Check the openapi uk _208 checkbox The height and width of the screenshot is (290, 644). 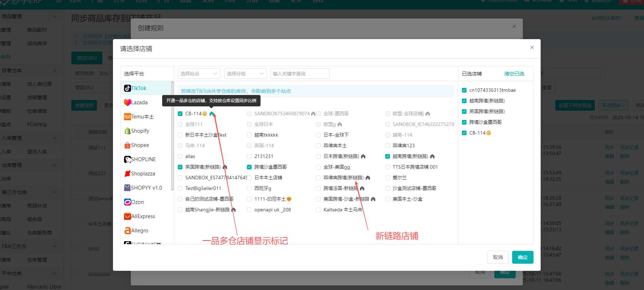249,210
